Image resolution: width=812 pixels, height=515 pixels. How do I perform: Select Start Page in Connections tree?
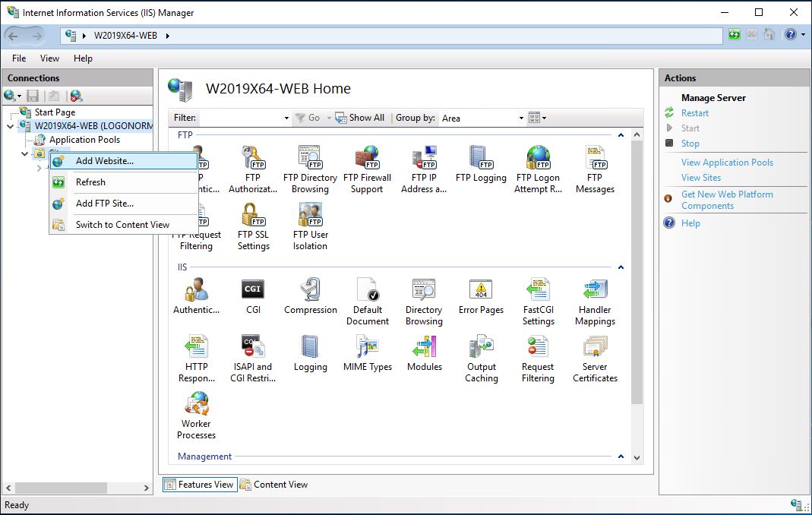[55, 112]
